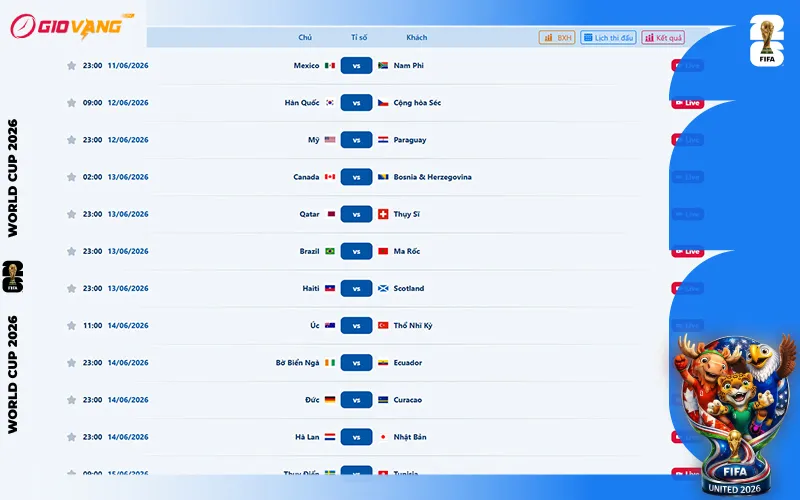
Task: Open the Kết quả results button
Action: pyautogui.click(x=663, y=38)
